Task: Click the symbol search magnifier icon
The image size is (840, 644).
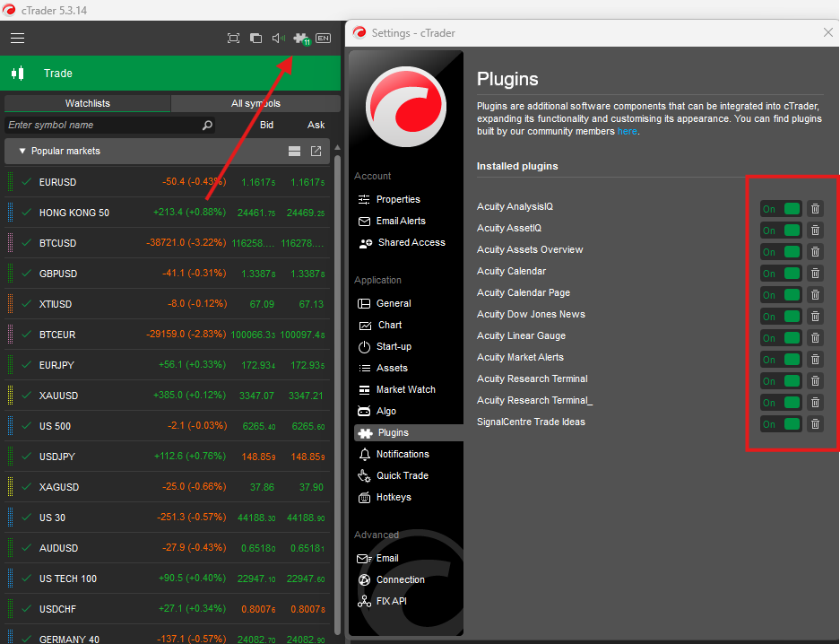Action: pyautogui.click(x=207, y=126)
